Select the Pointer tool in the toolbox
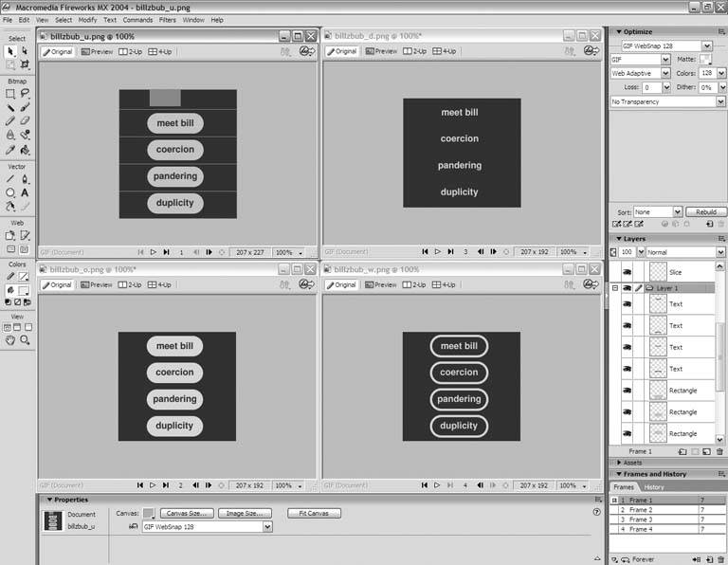This screenshot has width=728, height=565. 10,51
